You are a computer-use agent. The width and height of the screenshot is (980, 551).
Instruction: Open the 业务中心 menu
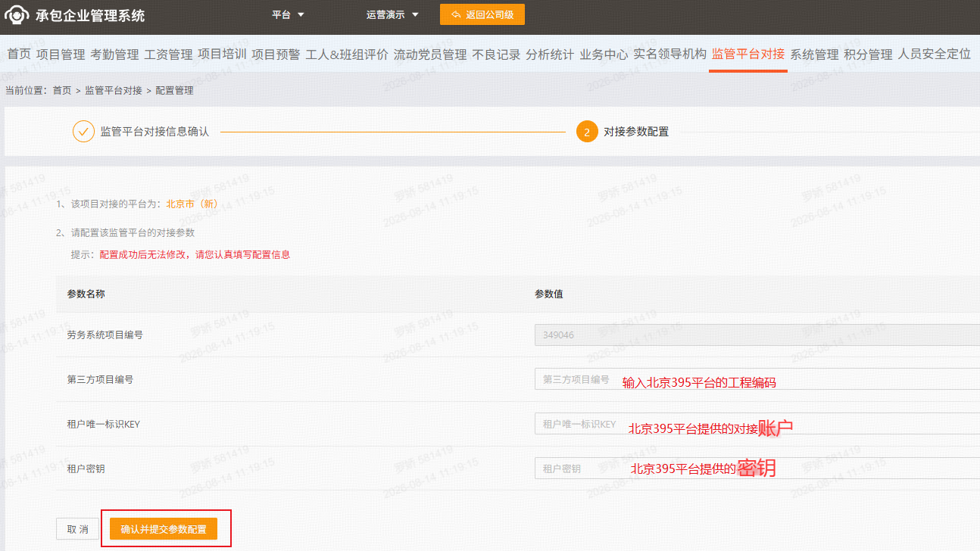(604, 54)
